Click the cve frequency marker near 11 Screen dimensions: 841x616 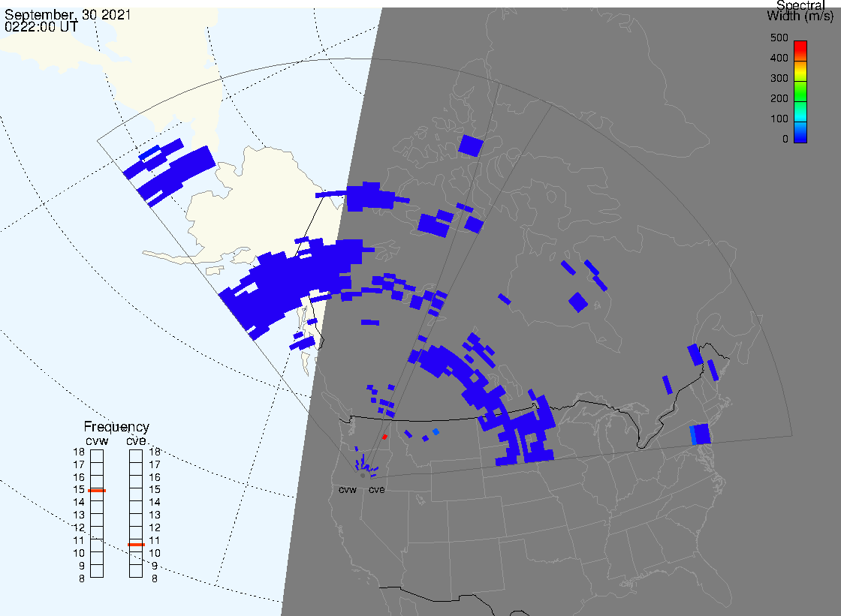(x=136, y=544)
